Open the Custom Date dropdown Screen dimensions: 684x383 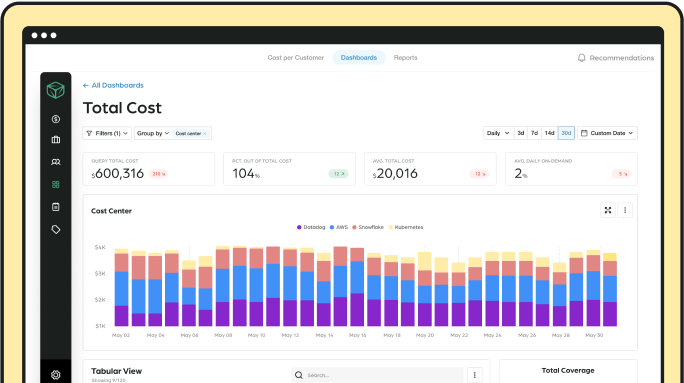pos(607,133)
